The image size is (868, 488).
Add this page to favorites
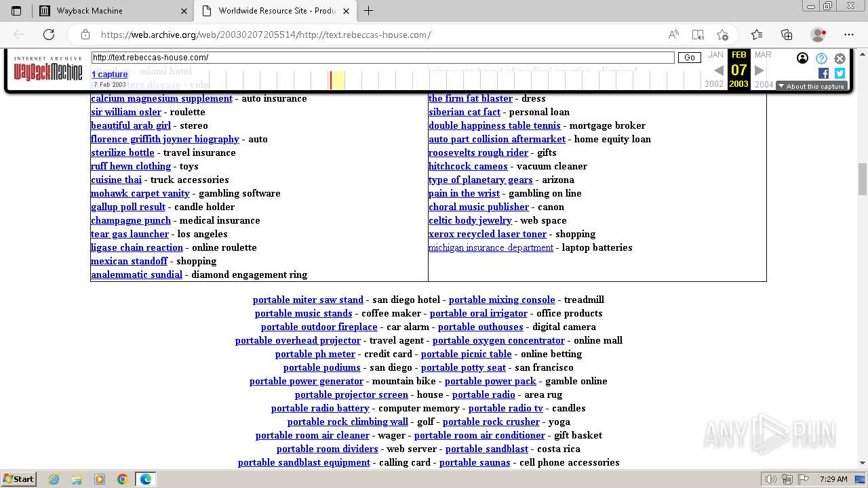point(722,35)
